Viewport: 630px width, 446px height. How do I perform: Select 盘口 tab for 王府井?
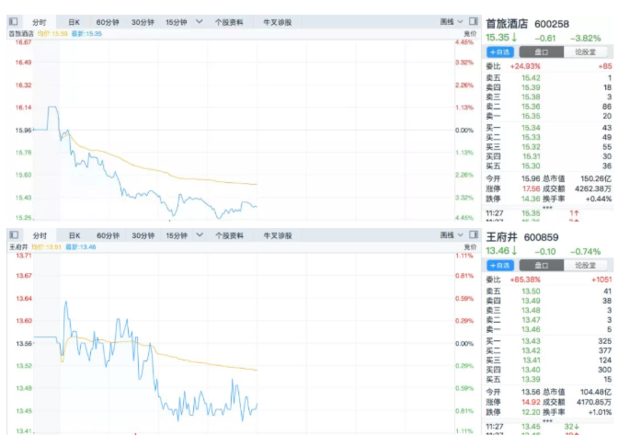click(x=541, y=265)
